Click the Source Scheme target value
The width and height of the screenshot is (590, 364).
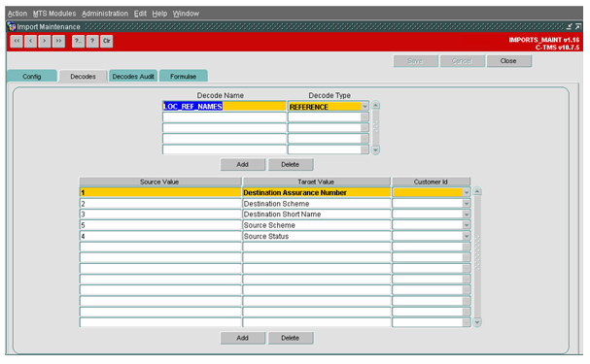coord(317,225)
